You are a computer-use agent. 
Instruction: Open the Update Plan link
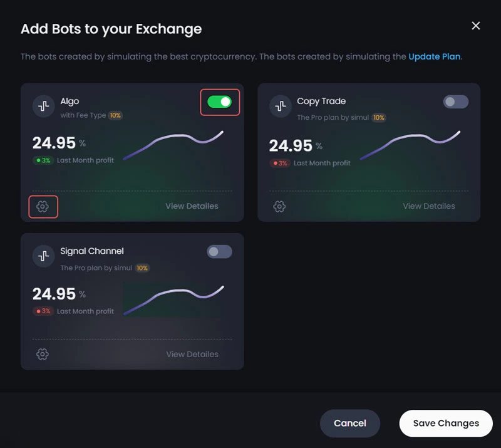(435, 56)
